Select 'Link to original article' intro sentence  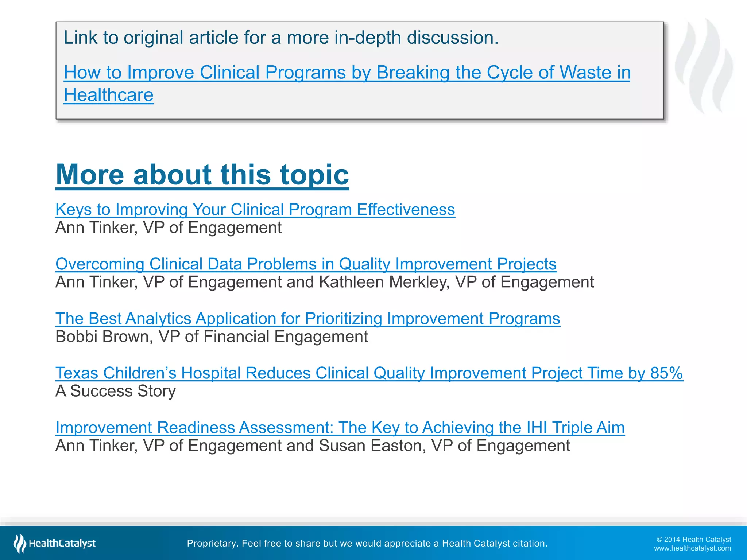tap(281, 38)
